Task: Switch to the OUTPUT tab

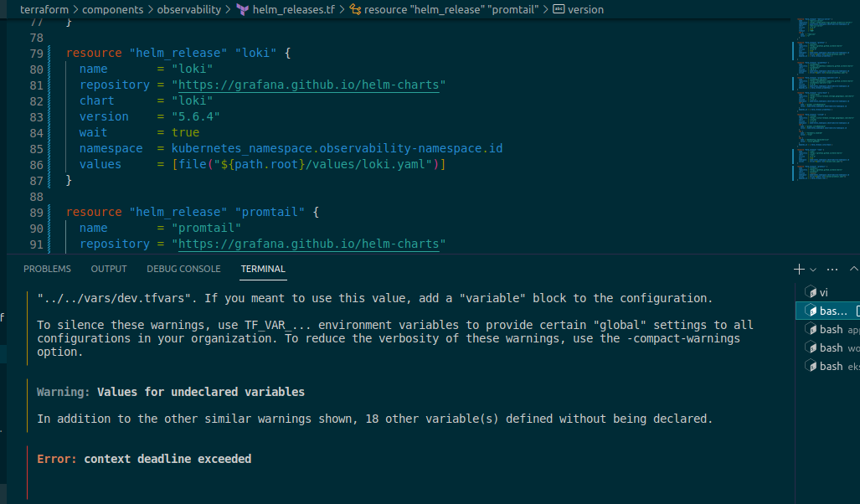Action: point(108,269)
